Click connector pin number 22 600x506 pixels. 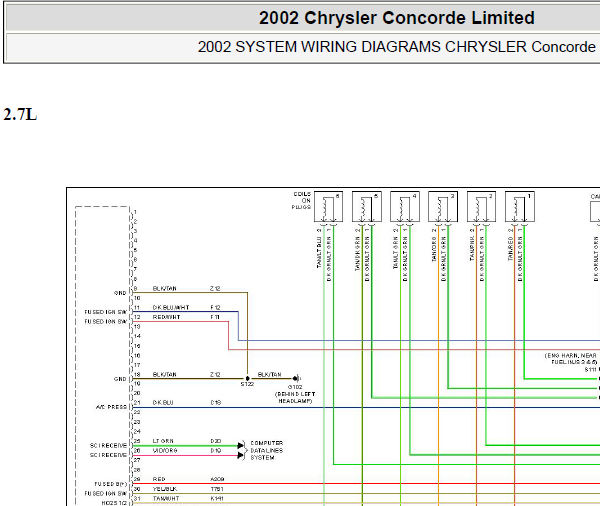pos(137,412)
